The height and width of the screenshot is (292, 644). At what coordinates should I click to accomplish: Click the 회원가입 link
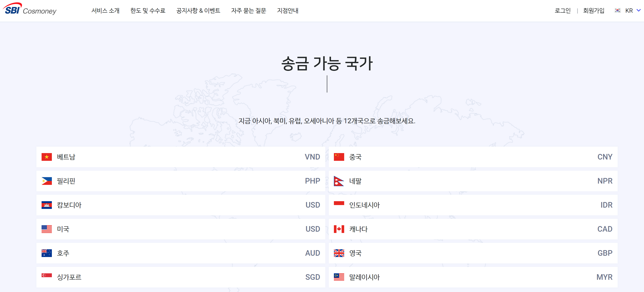(x=593, y=11)
